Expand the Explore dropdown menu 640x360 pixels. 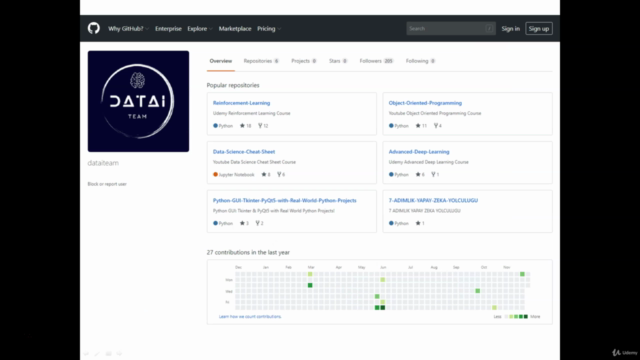coord(200,29)
